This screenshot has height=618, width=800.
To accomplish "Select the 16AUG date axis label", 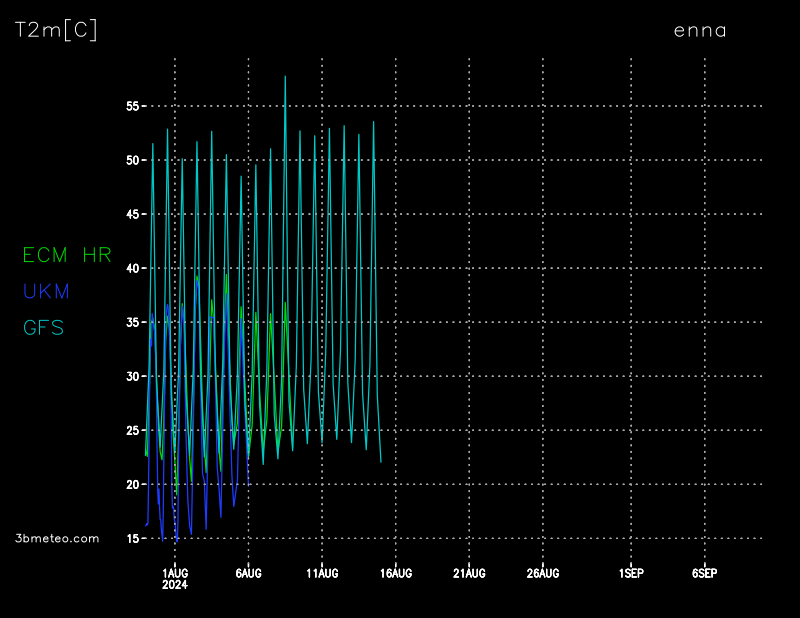I will coord(395,573).
